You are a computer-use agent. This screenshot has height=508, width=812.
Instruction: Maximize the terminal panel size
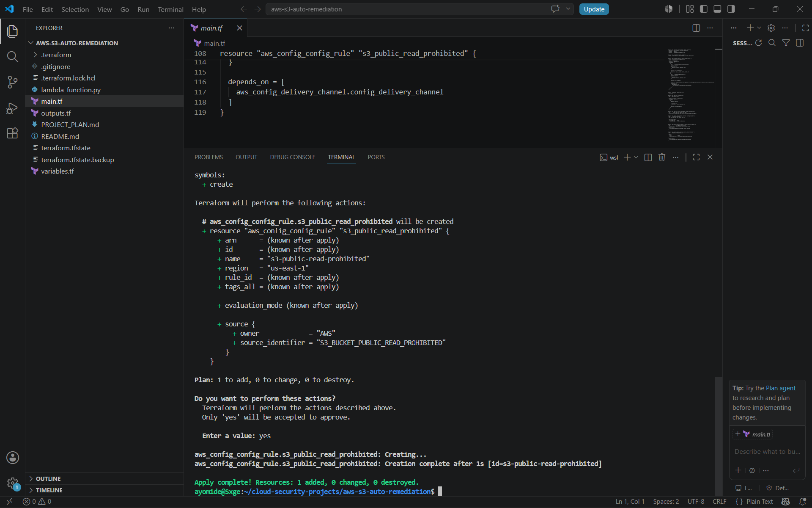tap(696, 157)
